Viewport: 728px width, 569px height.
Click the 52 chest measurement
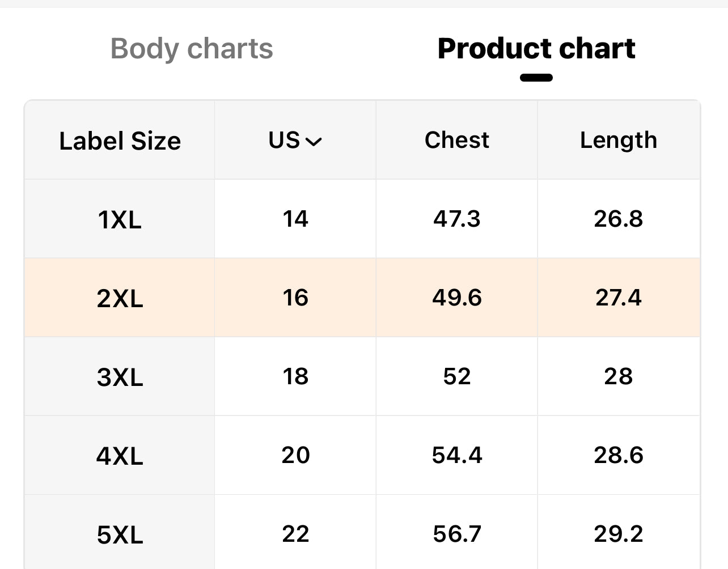pos(456,376)
